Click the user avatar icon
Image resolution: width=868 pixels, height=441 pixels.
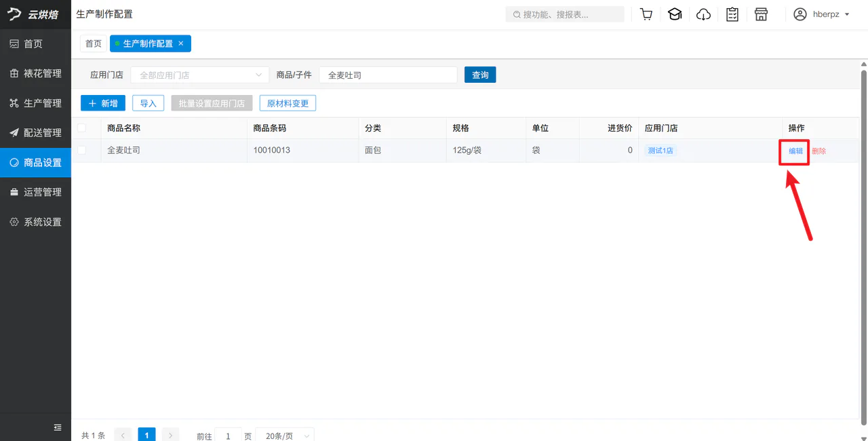coord(800,14)
